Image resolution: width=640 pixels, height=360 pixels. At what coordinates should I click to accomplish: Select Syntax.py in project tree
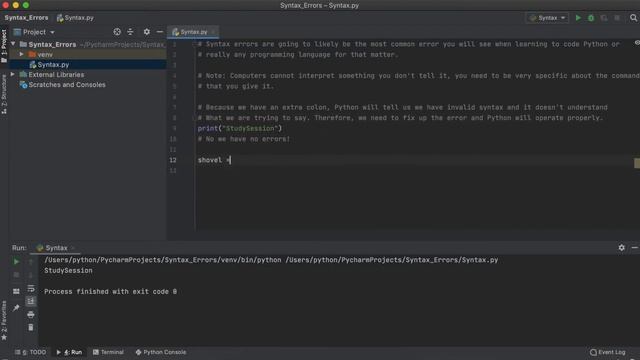[x=53, y=64]
